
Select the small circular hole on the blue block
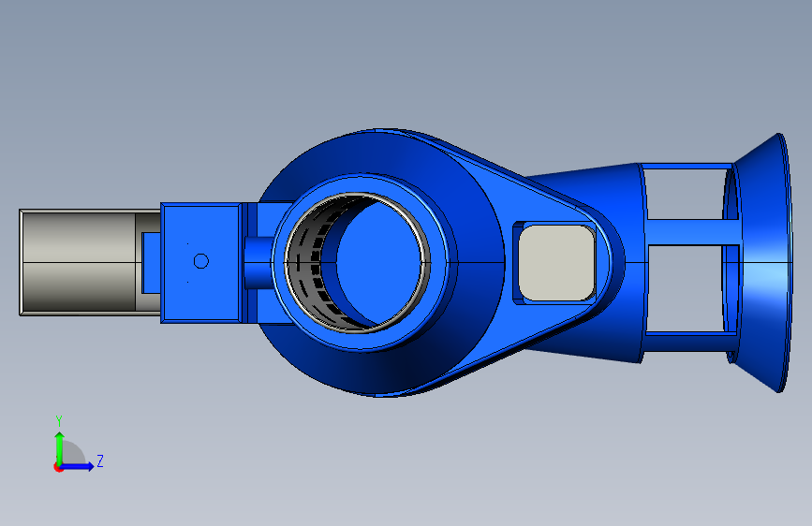point(201,261)
